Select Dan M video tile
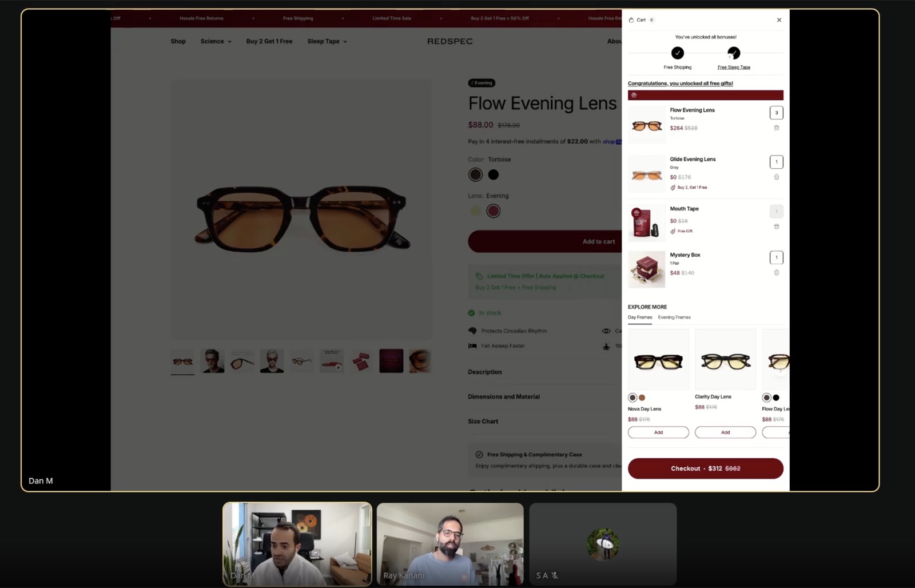Viewport: 915px width, 588px height. 297,544
